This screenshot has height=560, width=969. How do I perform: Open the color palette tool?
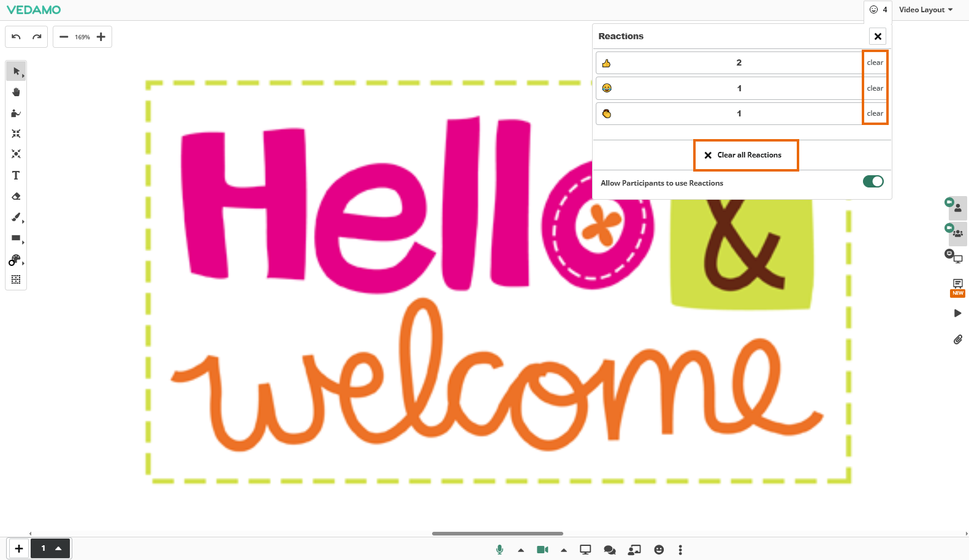[x=16, y=260]
